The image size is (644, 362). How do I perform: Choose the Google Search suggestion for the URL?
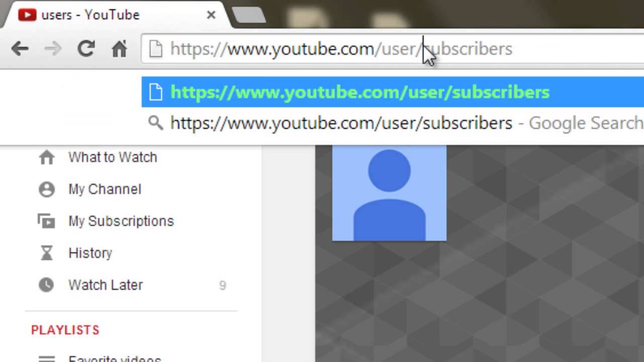[x=392, y=123]
